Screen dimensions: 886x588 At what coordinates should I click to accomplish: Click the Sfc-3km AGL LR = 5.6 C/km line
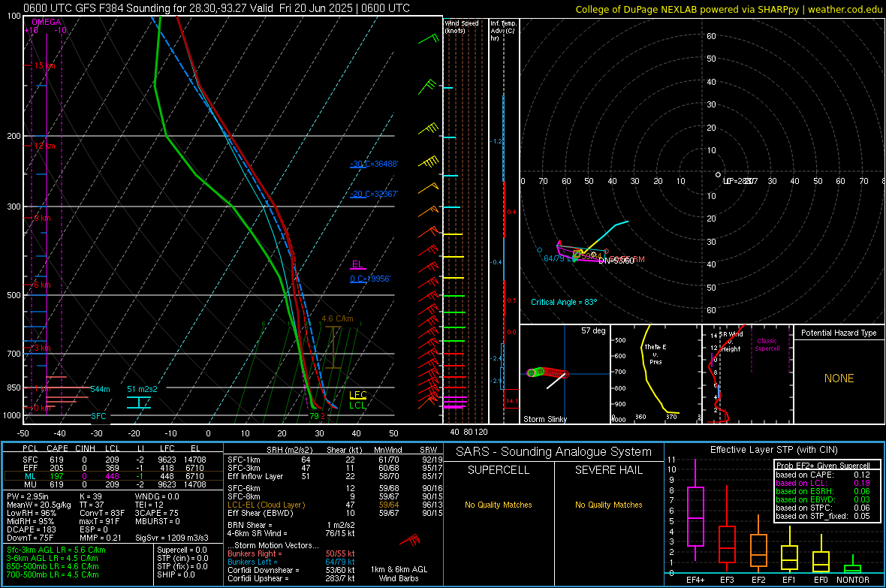56,550
